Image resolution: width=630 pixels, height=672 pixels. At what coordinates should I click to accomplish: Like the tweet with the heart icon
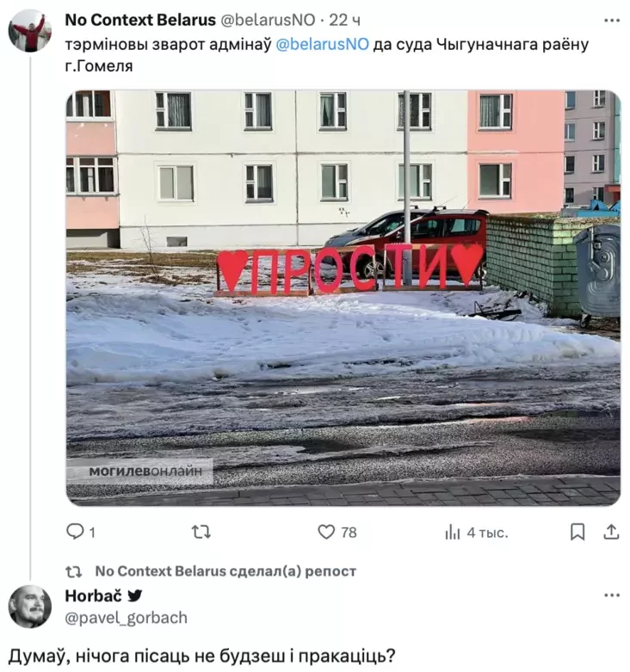coord(326,533)
